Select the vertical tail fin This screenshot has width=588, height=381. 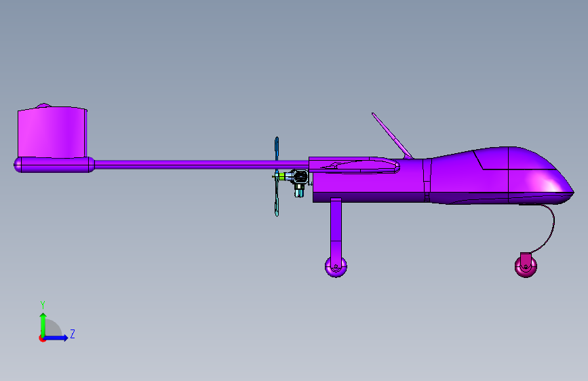click(52, 132)
